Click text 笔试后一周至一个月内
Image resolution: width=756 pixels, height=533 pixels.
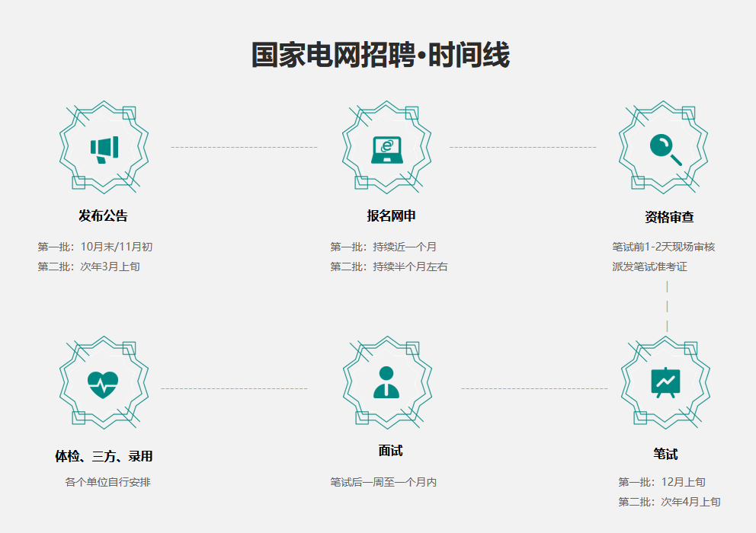click(x=383, y=482)
